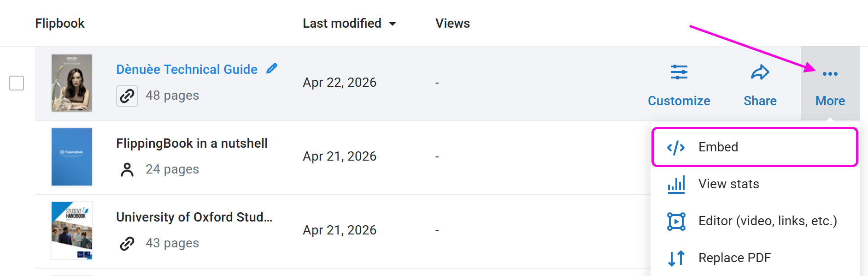Click the Customize sliders icon
Image resolution: width=868 pixels, height=276 pixels.
[x=679, y=72]
